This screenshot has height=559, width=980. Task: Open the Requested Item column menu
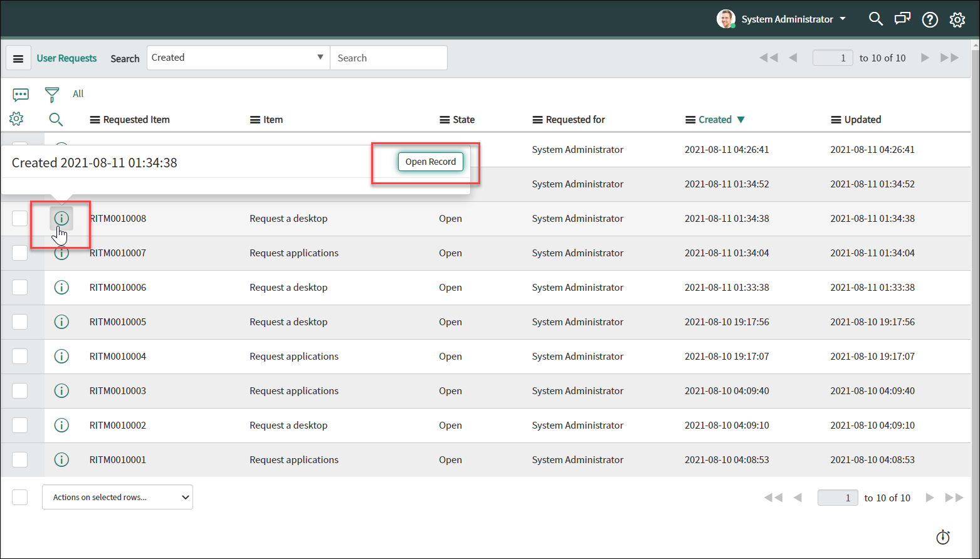click(95, 120)
